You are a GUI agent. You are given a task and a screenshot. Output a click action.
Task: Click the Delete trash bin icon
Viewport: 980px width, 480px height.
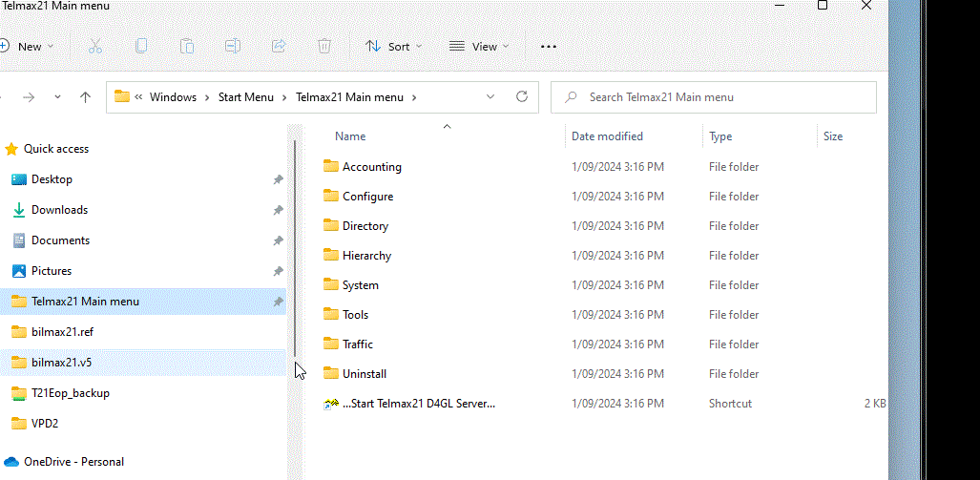pos(324,46)
